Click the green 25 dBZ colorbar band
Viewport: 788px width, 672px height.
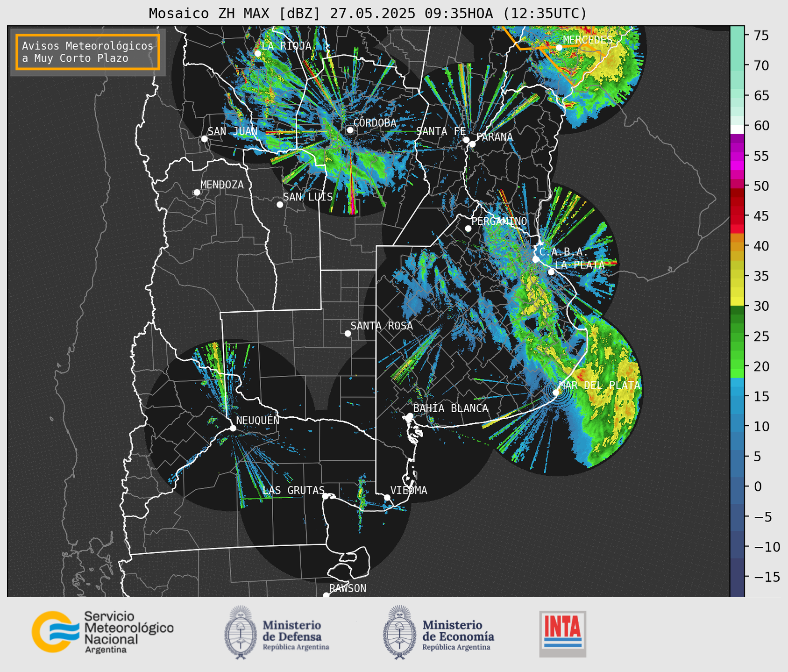click(x=737, y=336)
